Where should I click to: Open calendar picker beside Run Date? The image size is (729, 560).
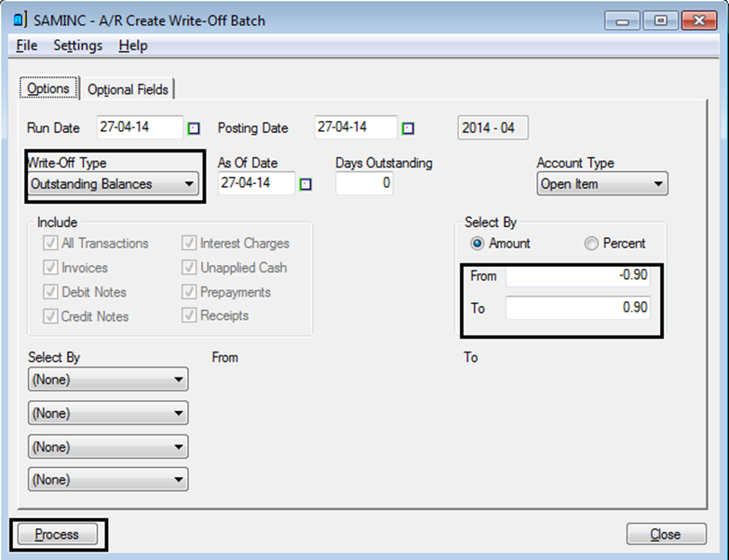click(x=194, y=128)
